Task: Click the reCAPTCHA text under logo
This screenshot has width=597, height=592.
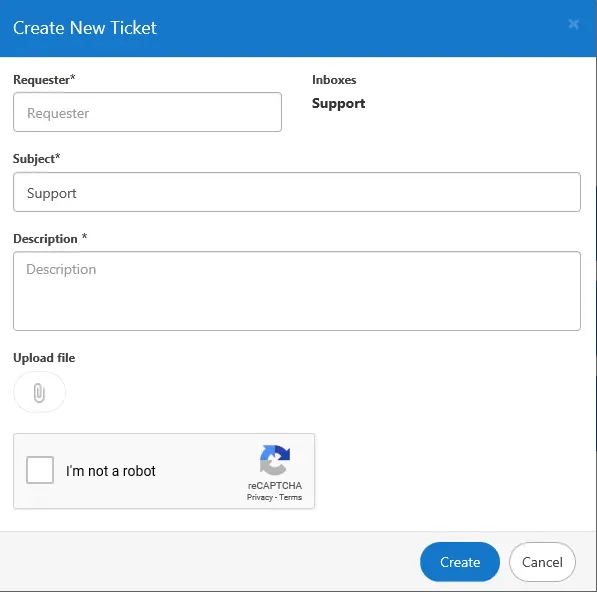Action: click(x=275, y=485)
